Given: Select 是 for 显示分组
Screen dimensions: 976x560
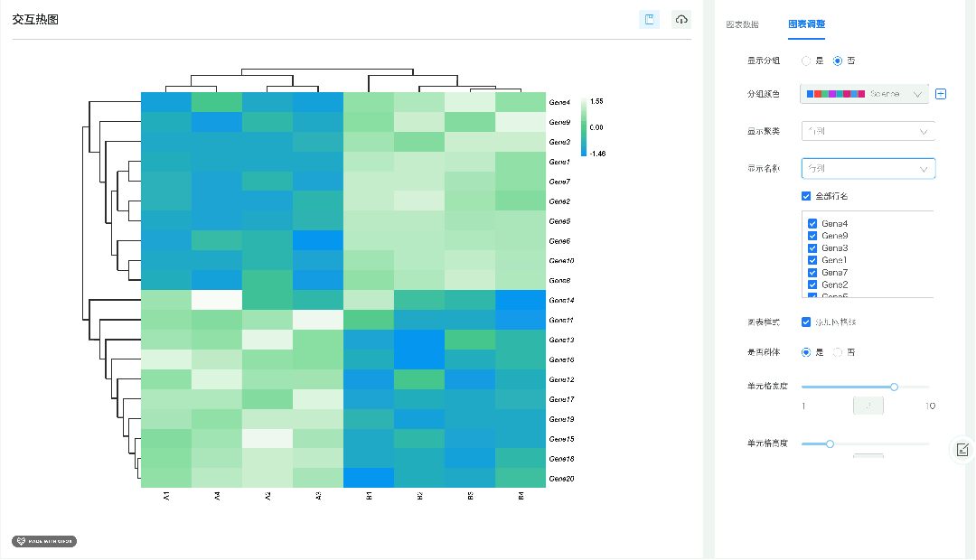Looking at the screenshot, I should click(x=806, y=61).
